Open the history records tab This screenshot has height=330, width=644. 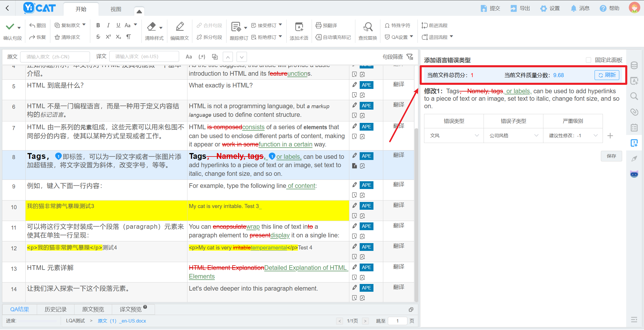point(56,309)
